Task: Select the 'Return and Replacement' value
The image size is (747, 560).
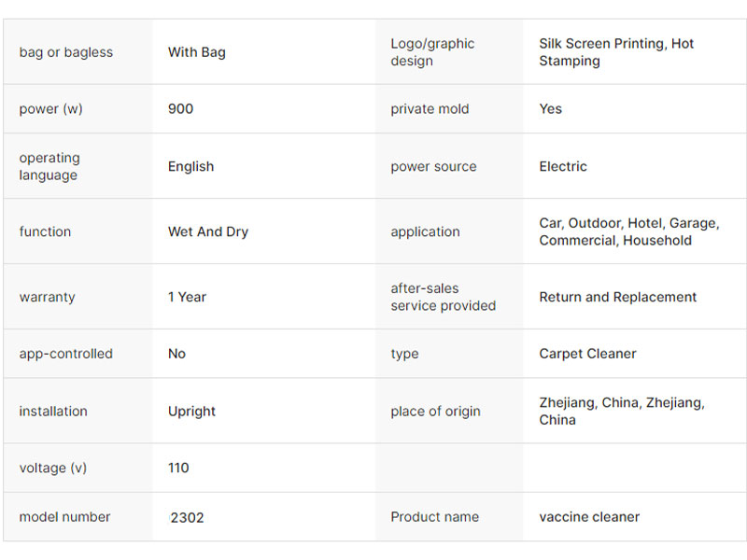Action: pyautogui.click(x=618, y=297)
